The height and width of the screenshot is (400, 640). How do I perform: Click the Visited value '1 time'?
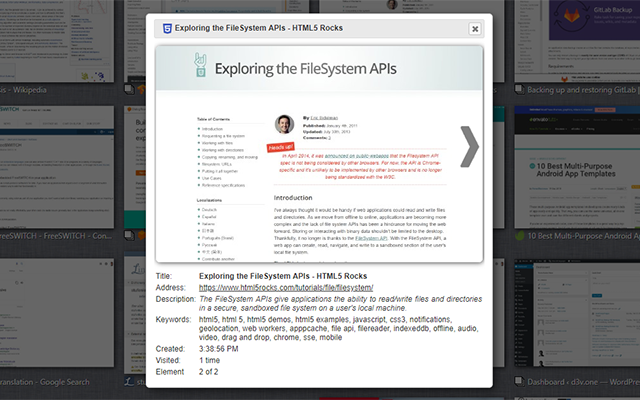[x=210, y=360]
